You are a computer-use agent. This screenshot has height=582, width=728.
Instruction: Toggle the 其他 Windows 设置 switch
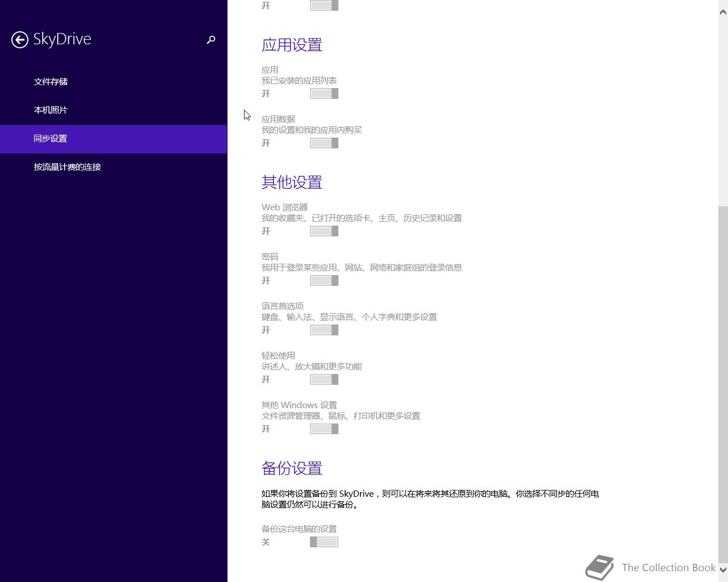pos(324,429)
